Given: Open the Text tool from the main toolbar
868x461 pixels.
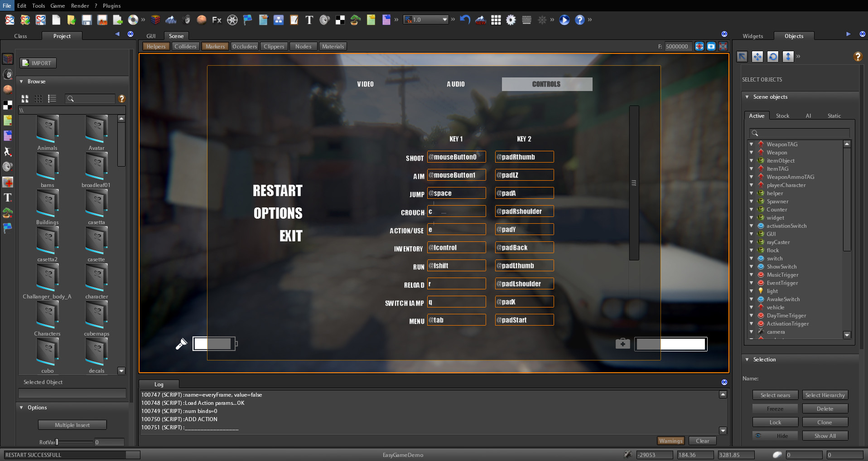Looking at the screenshot, I should [309, 20].
